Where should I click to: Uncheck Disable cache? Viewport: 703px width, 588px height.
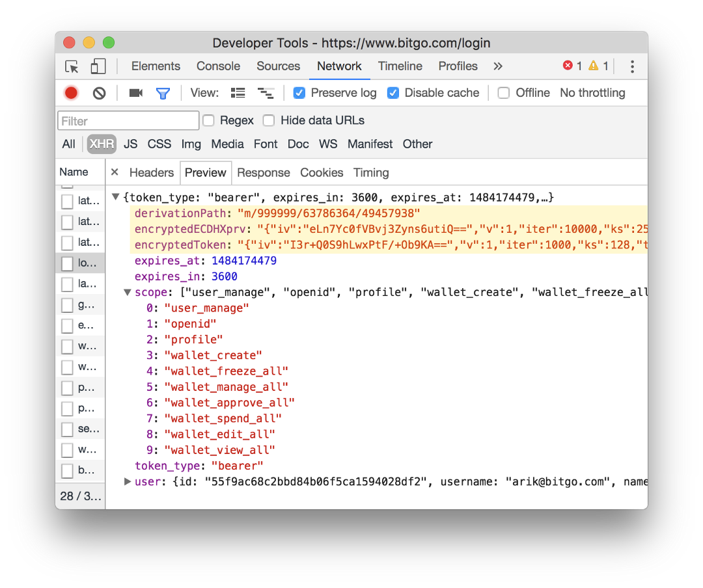[x=393, y=93]
